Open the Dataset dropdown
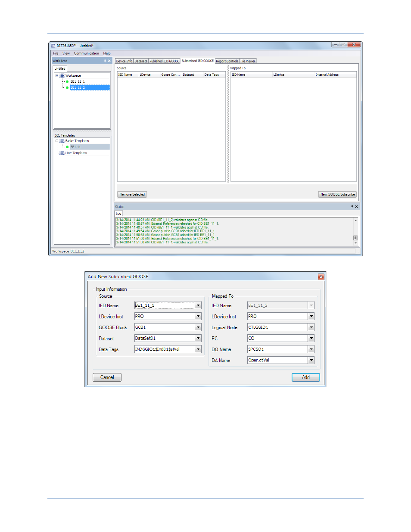The width and height of the screenshot is (411, 532). coord(198,338)
